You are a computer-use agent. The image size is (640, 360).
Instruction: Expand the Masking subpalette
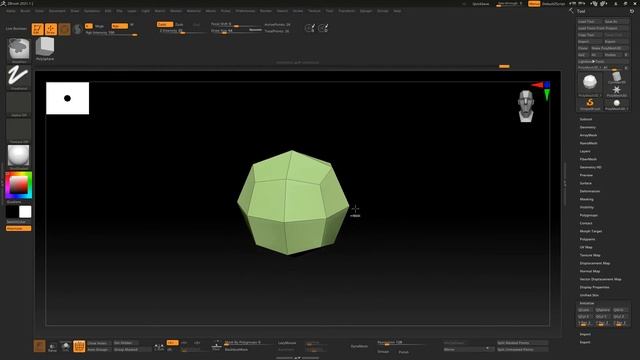point(587,199)
